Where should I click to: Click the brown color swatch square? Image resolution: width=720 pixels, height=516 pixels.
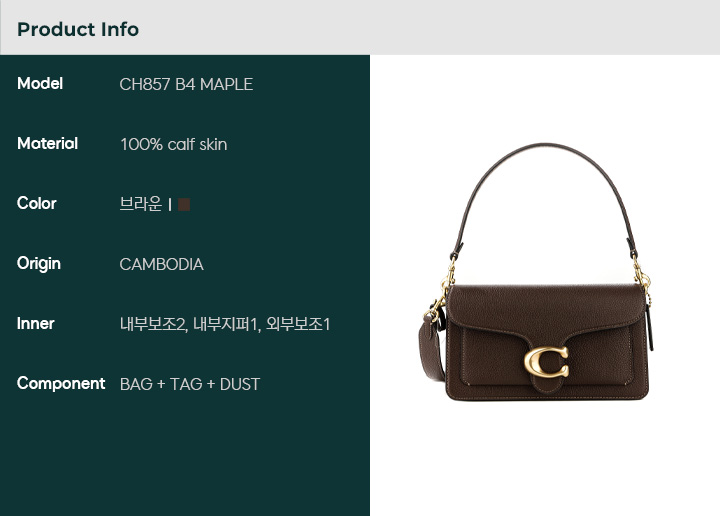tap(184, 204)
